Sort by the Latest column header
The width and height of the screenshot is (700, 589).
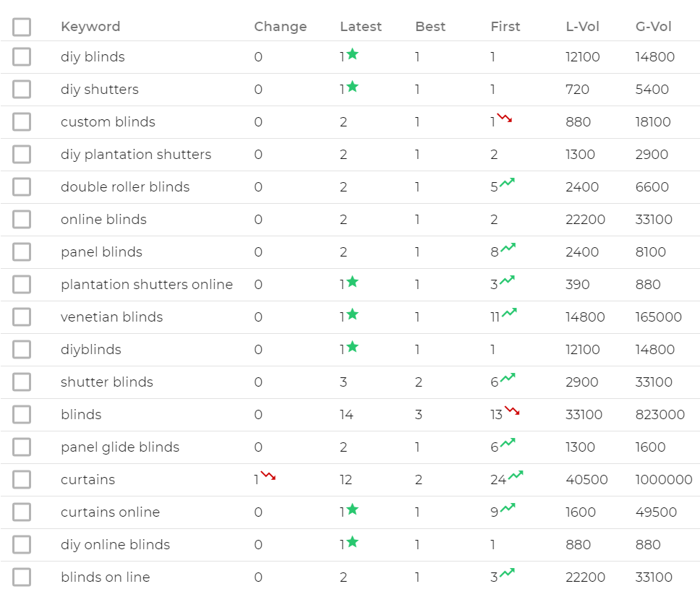point(361,27)
